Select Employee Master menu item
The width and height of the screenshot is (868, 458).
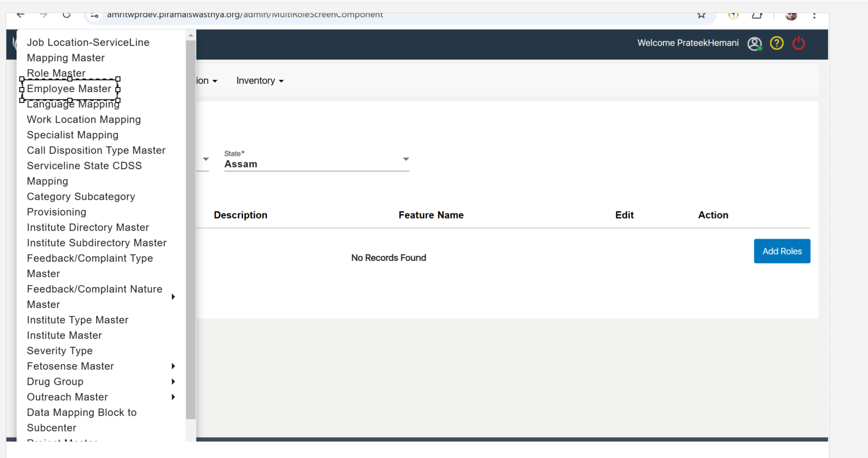coord(69,89)
